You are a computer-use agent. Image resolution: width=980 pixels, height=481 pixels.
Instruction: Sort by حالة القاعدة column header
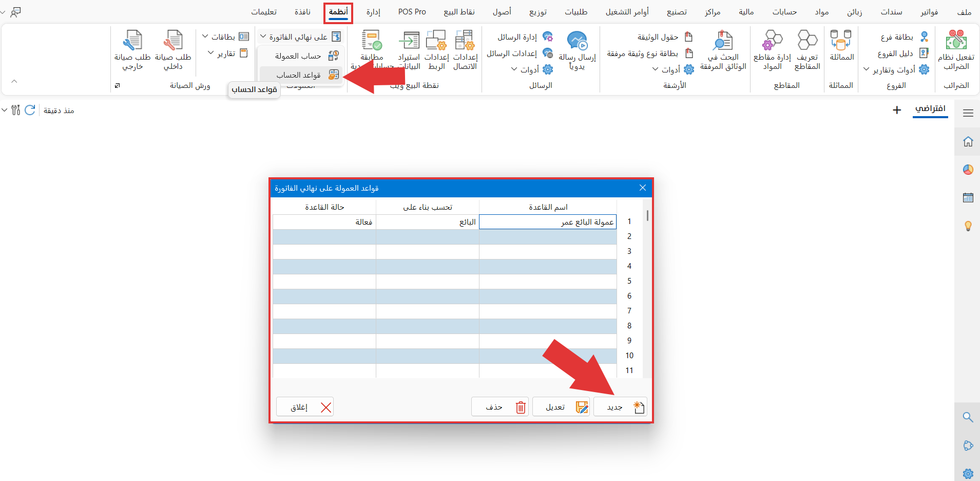[324, 207]
